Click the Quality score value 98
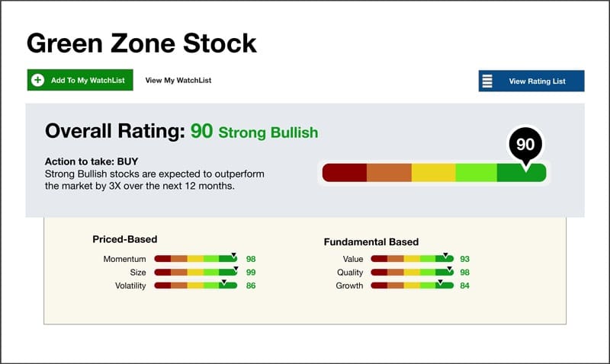The height and width of the screenshot is (364, 610). pyautogui.click(x=464, y=273)
